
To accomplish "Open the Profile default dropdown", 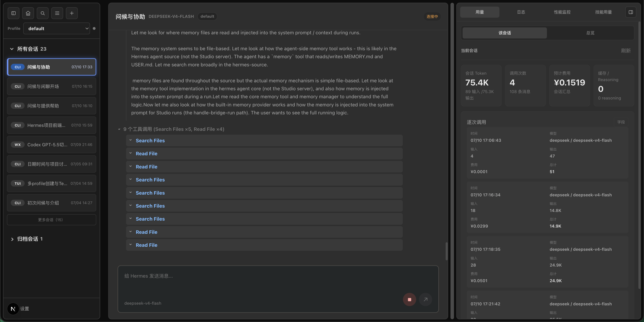I will [57, 28].
